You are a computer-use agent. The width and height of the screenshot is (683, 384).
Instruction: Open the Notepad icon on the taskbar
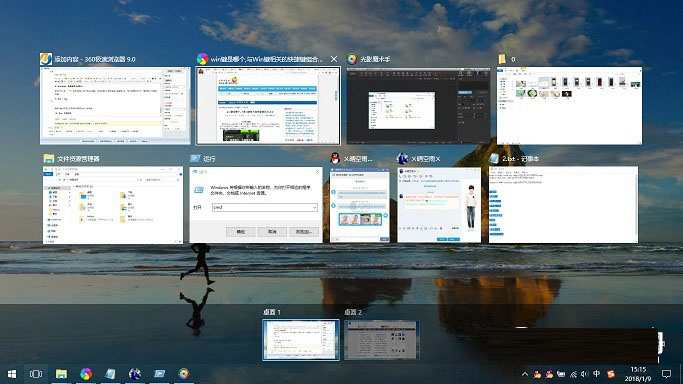[111, 374]
